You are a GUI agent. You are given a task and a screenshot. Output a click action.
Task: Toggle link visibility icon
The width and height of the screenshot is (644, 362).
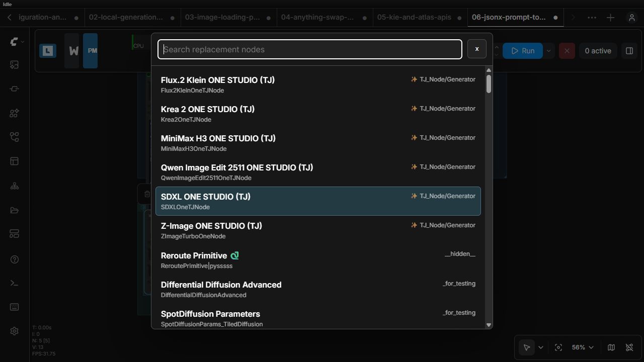click(x=629, y=347)
